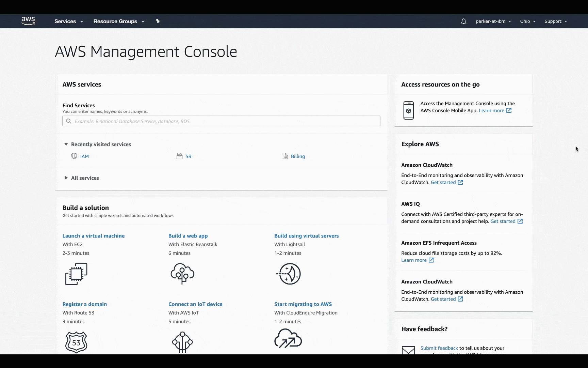Click the CloudEndure migration cloud icon
Image resolution: width=588 pixels, height=368 pixels.
tap(288, 339)
